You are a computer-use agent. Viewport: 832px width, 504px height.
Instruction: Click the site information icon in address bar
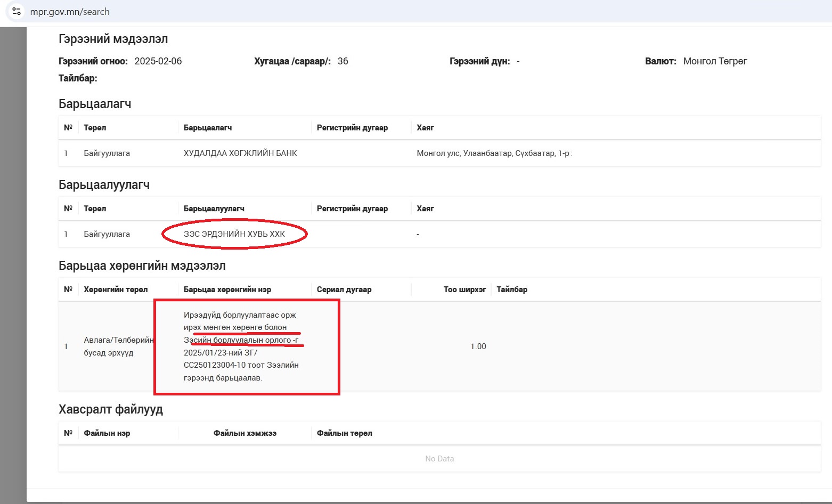[17, 11]
